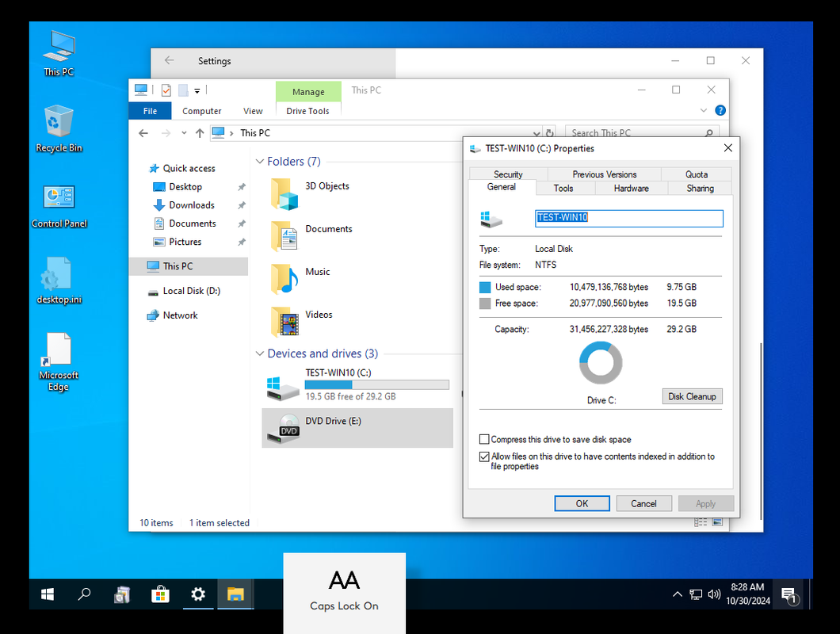Click the search magnifier in Search This PC
The height and width of the screenshot is (634, 840).
pos(708,132)
